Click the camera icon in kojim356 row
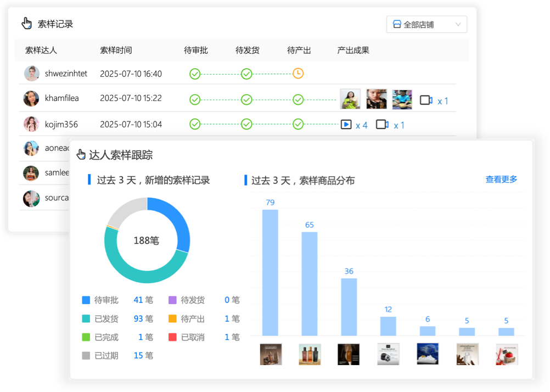Image resolution: width=550 pixels, height=392 pixels. pyautogui.click(x=382, y=125)
